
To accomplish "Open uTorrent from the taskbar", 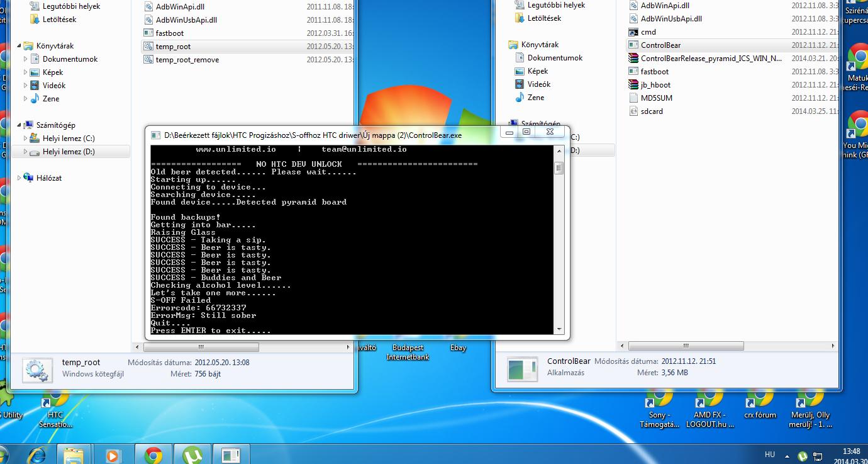I will click(192, 455).
